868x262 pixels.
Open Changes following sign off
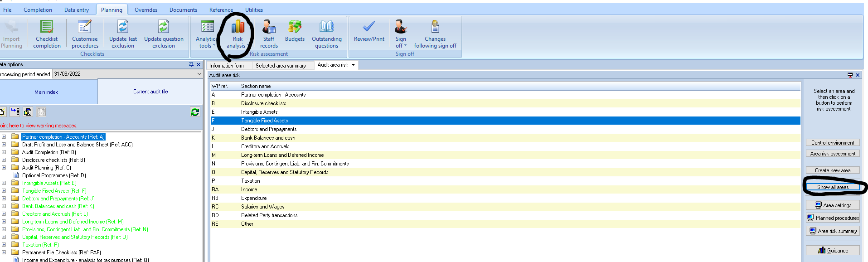pos(435,34)
